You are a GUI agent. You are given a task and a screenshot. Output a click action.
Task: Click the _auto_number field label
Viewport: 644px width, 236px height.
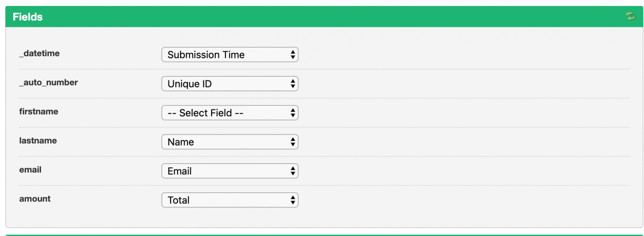pos(48,82)
